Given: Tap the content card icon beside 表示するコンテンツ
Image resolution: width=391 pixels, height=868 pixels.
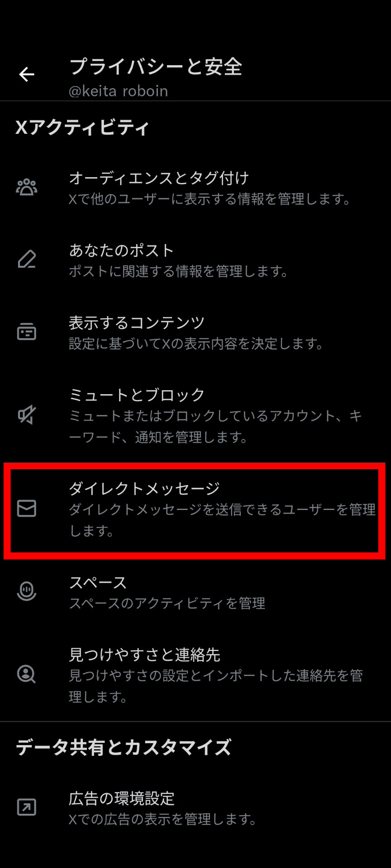Looking at the screenshot, I should point(27,332).
